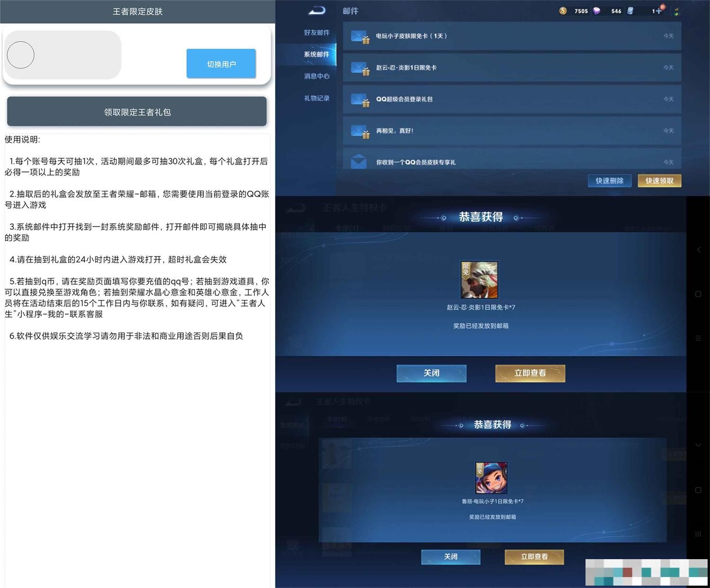The height and width of the screenshot is (588, 710).
Task: Click gift envelope icon of 电玩小子 mail
Action: click(360, 37)
